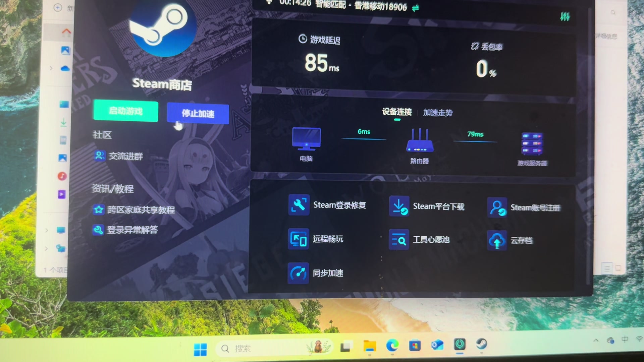Screen dimensions: 644x362
Task: Open the Steam账号注册 account icon
Action: point(497,207)
